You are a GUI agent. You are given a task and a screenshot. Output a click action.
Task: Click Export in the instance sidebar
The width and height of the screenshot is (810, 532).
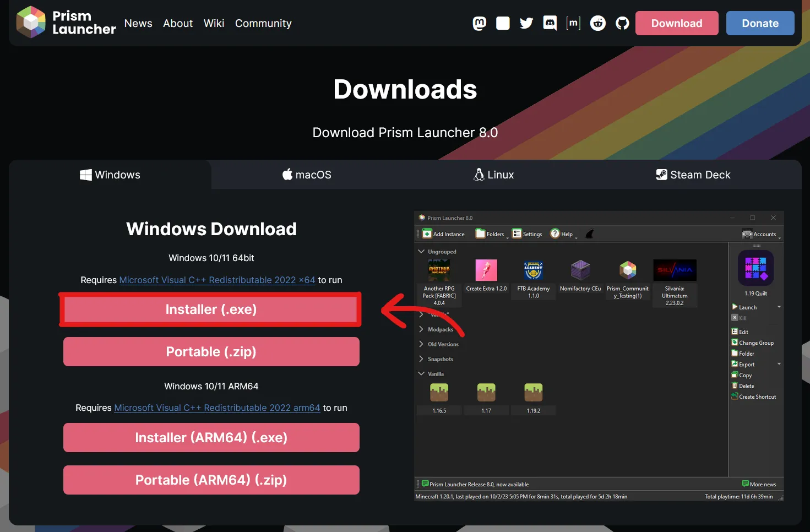coord(743,364)
